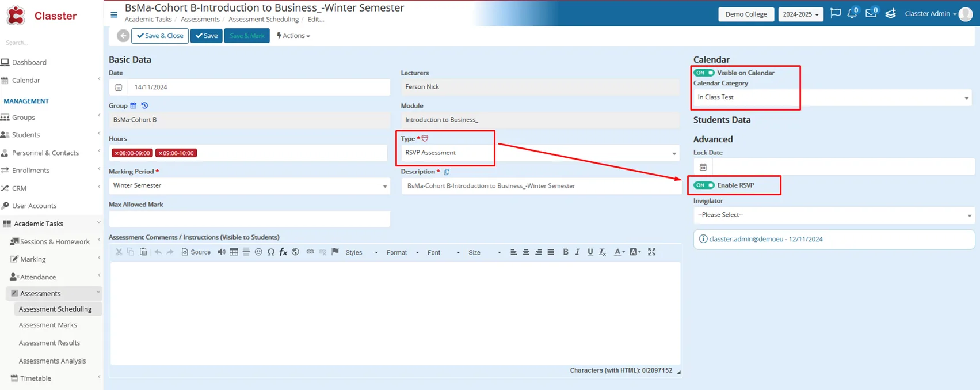Click the hamburger menu icon in header
980x390 pixels.
click(114, 15)
